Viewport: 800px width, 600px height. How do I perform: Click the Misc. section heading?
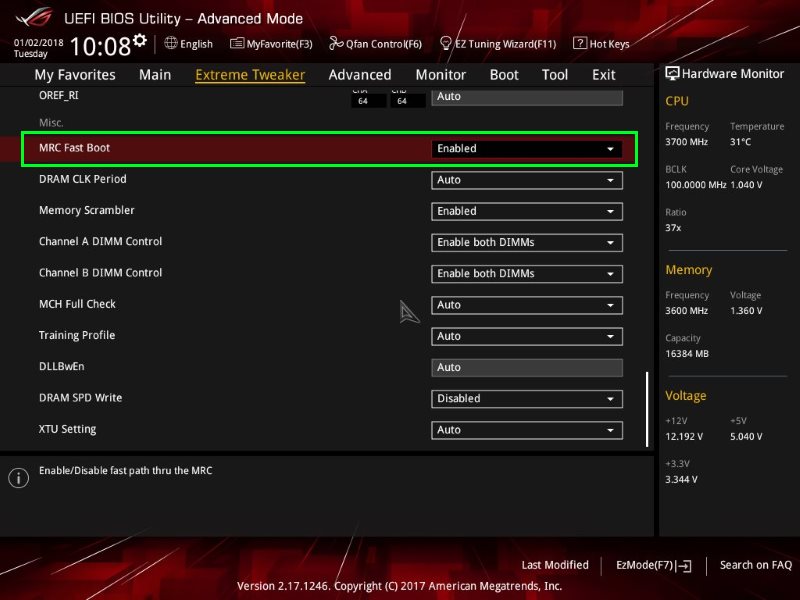(51, 122)
